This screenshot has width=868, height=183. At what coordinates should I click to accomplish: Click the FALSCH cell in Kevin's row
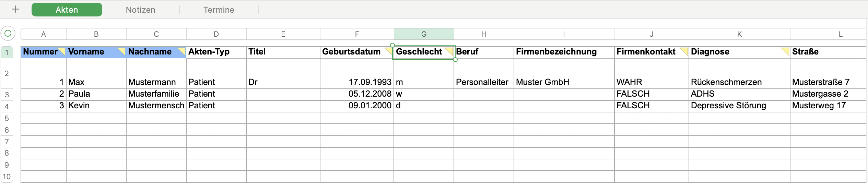[651, 106]
